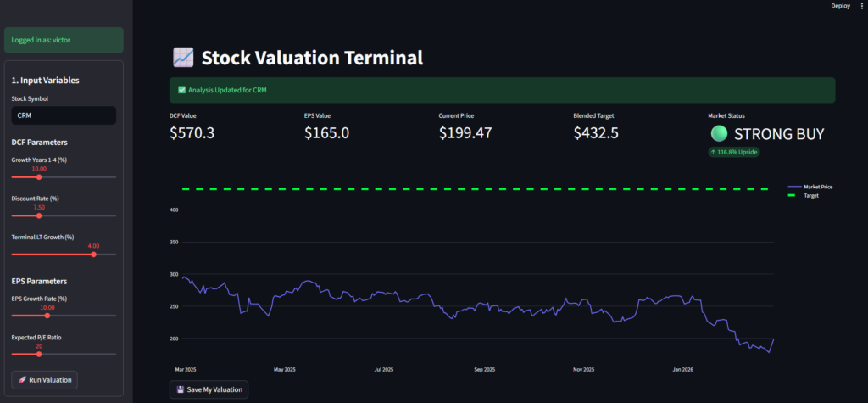Image resolution: width=868 pixels, height=403 pixels.
Task: Click the green checkmark in Analysis Updated banner
Action: click(182, 90)
